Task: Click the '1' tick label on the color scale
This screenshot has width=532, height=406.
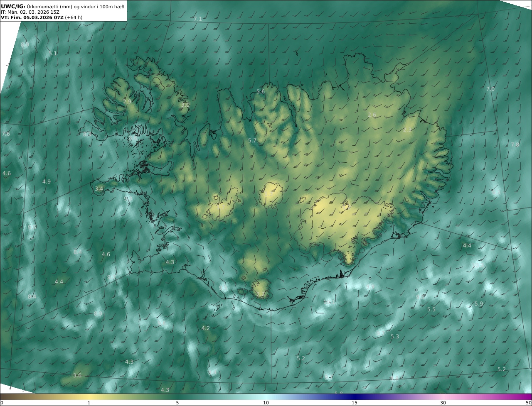Action: tap(89, 403)
